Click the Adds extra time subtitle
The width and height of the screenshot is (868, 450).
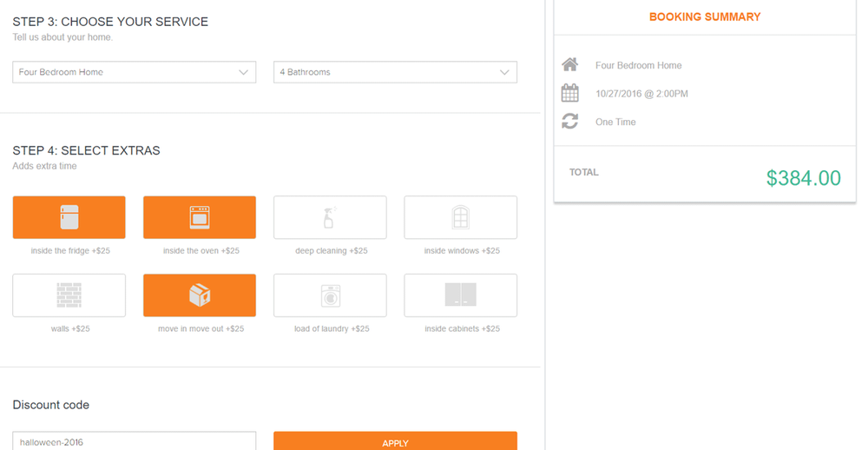point(45,166)
